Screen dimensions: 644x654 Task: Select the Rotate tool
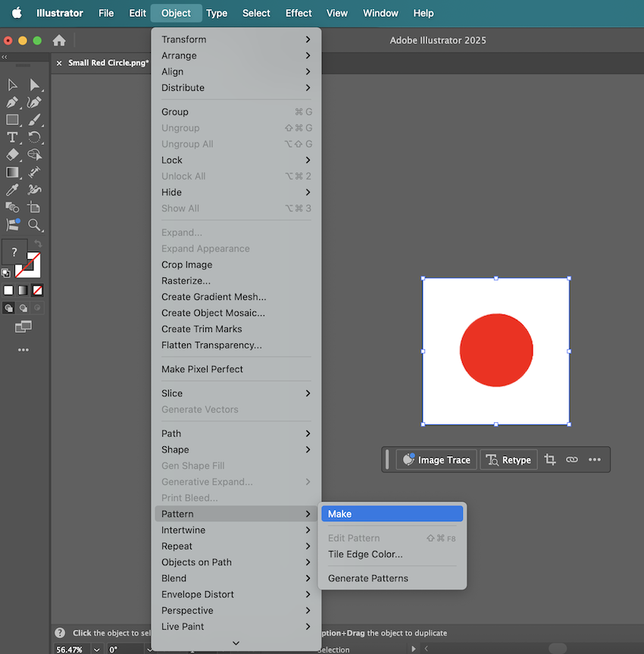coord(35,137)
